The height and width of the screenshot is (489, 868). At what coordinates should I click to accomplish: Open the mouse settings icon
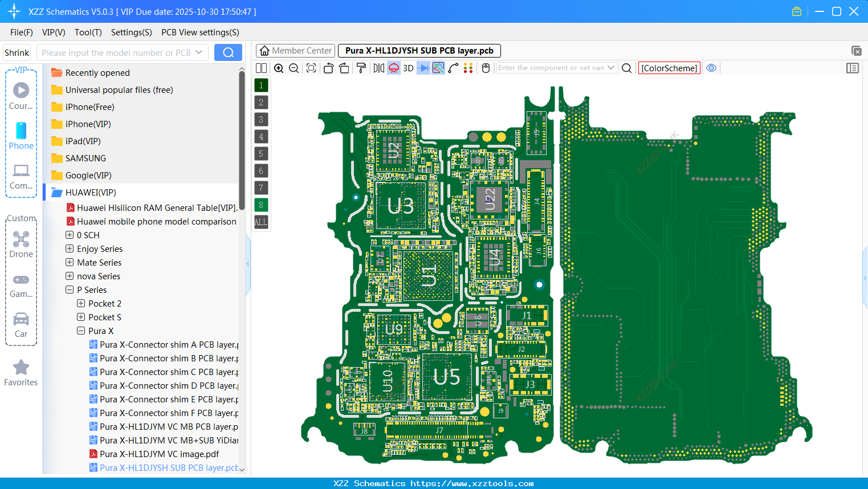tap(486, 68)
